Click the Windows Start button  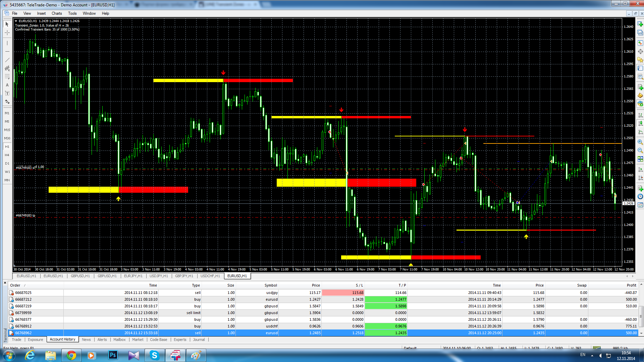point(9,355)
